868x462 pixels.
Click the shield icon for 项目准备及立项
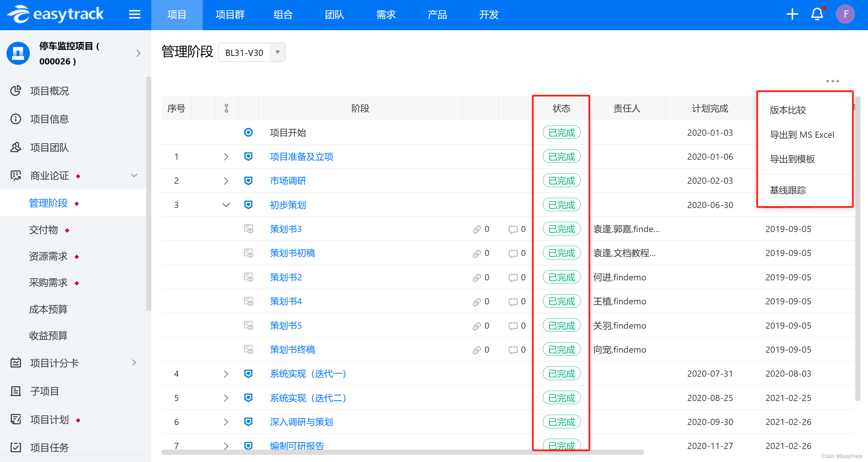tap(248, 156)
